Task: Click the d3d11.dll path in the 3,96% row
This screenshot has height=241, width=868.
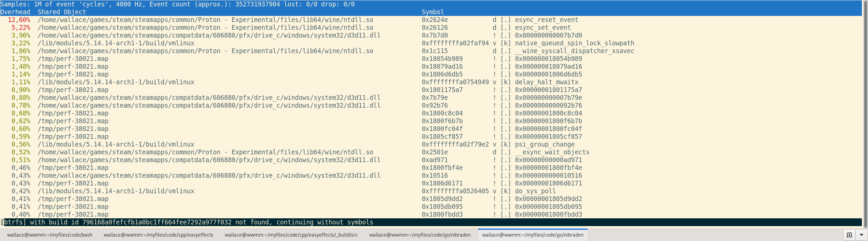Action: [x=209, y=36]
